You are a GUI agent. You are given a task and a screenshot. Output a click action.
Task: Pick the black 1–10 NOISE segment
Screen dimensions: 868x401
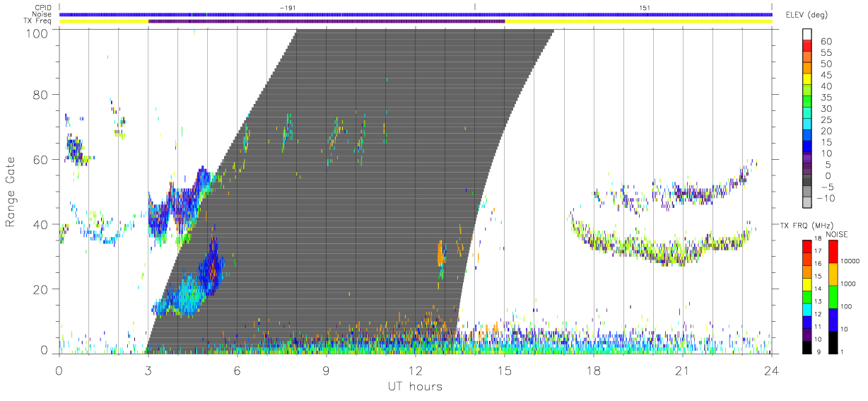(x=833, y=342)
